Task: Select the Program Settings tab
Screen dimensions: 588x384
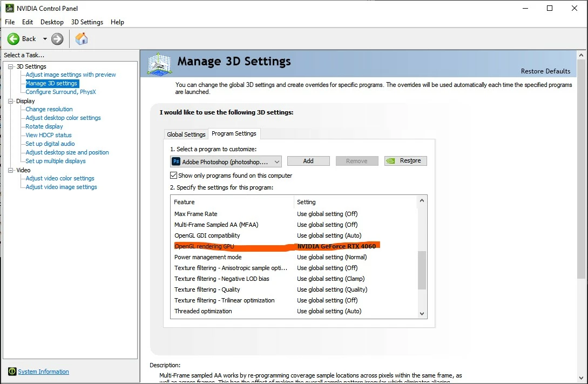Action: (x=234, y=133)
